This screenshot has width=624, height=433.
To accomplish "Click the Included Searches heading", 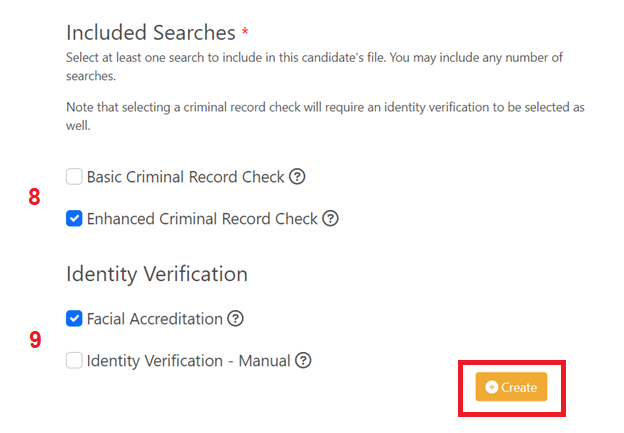I will [151, 33].
